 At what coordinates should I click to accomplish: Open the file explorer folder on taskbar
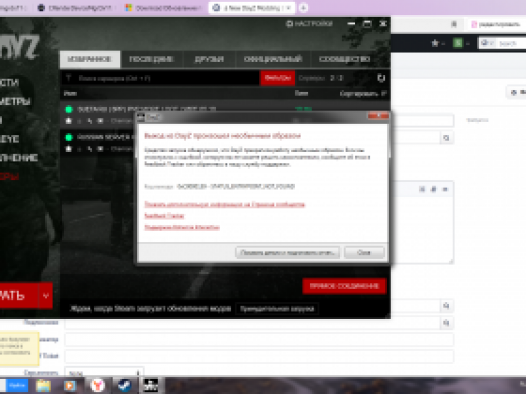(43, 386)
